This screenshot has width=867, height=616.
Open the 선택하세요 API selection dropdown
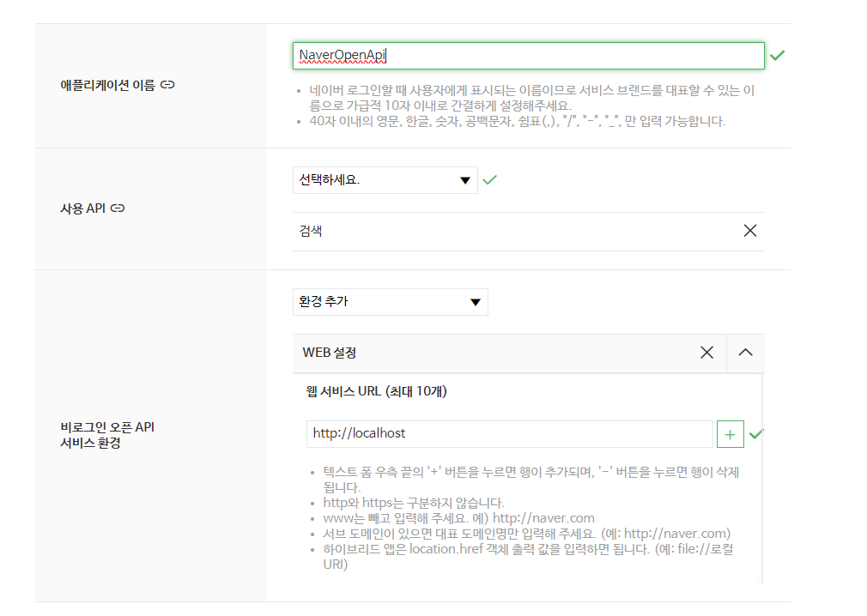pyautogui.click(x=385, y=179)
